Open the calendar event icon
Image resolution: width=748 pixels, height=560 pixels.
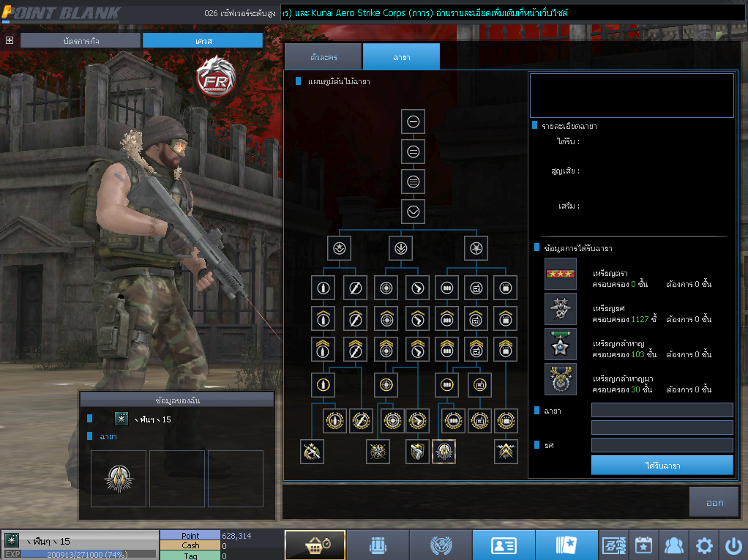[x=643, y=545]
